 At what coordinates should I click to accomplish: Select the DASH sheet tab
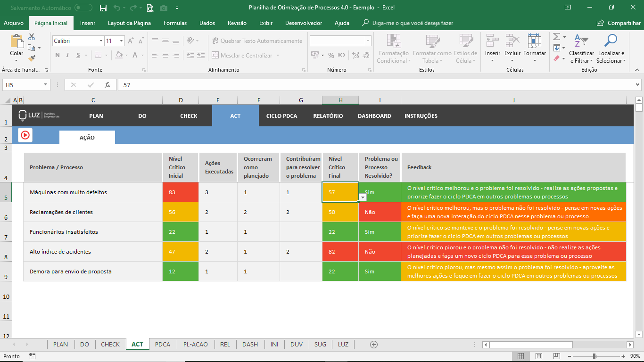250,345
